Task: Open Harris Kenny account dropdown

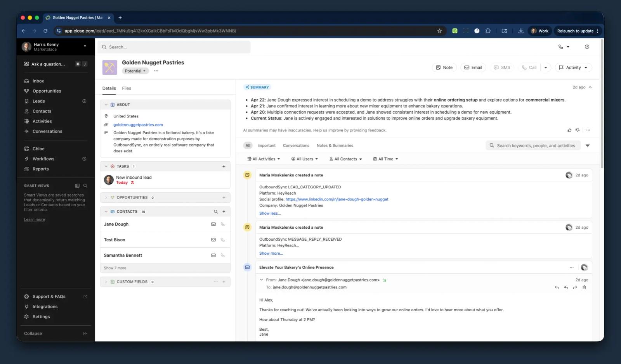Action: click(x=56, y=47)
